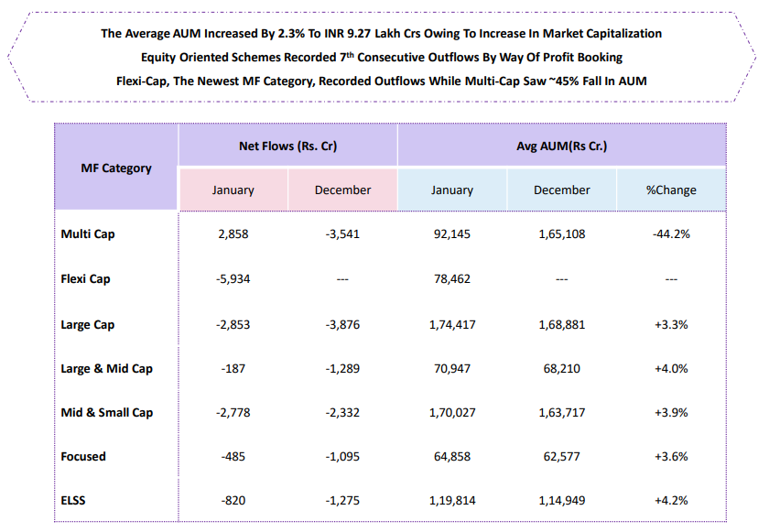The image size is (769, 532).
Task: Click the %Change column header
Action: (671, 190)
